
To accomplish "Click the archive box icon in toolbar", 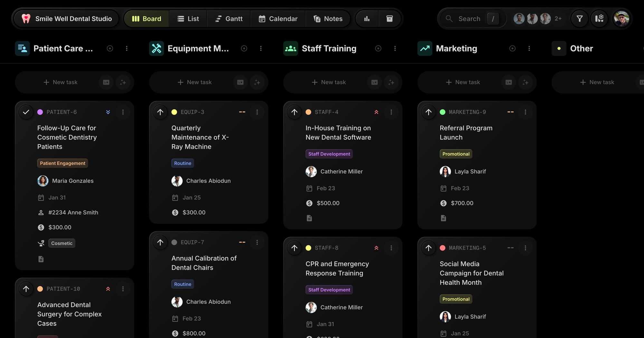I will (x=389, y=19).
